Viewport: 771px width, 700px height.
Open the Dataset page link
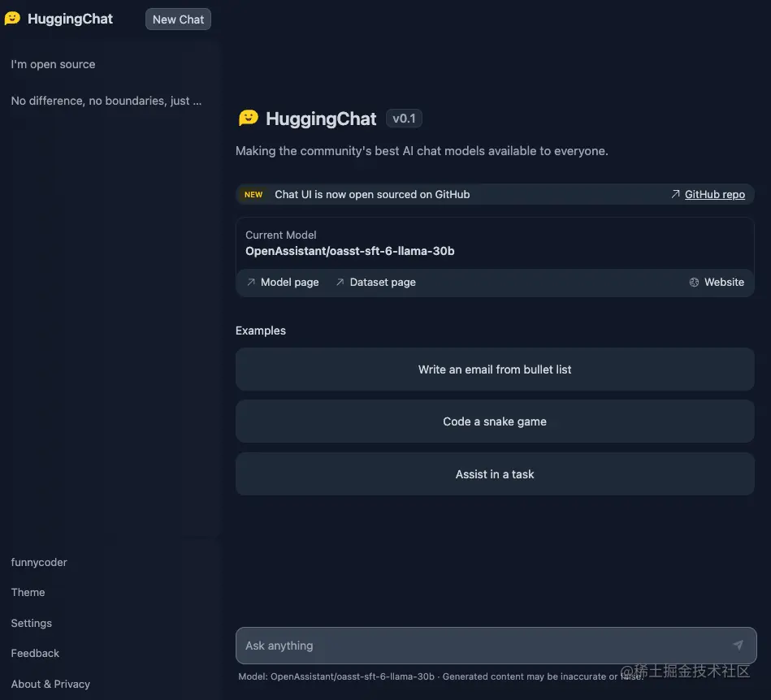383,282
